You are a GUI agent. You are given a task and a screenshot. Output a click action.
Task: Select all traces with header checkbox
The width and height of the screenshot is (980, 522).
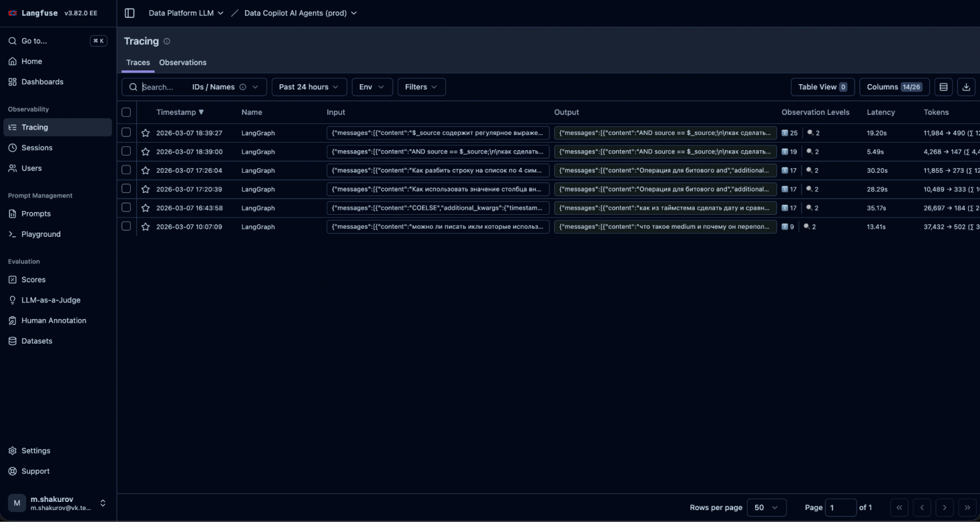click(126, 112)
